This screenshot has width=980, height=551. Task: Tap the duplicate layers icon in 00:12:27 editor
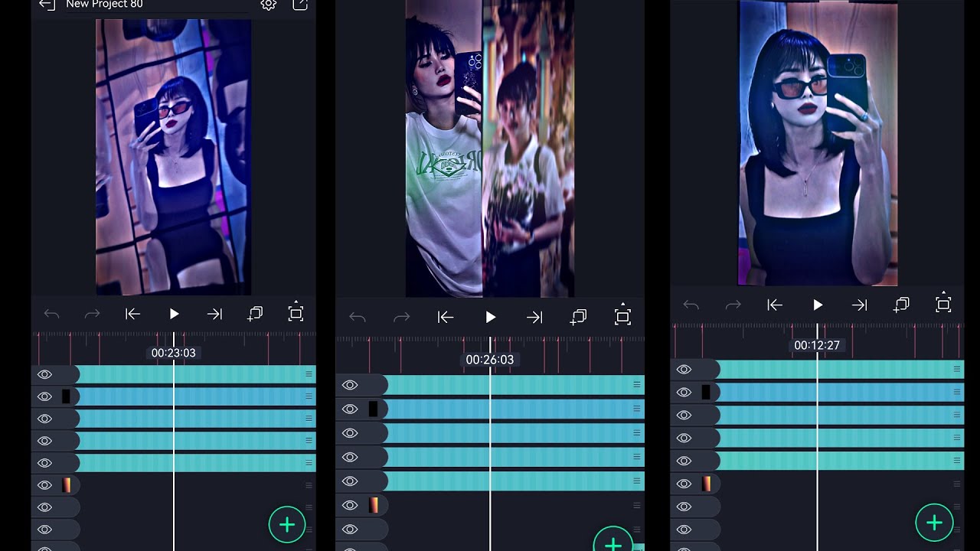[901, 305]
